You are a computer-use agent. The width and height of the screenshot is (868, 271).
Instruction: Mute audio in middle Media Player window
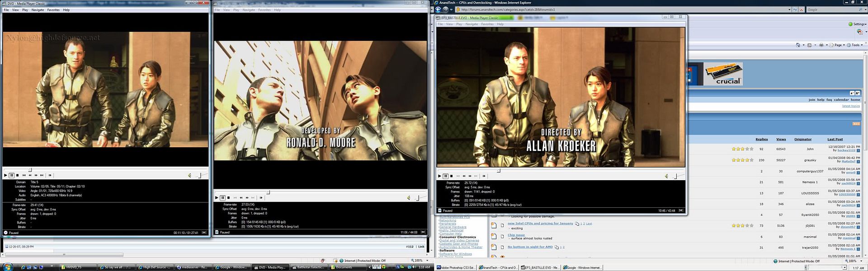(409, 198)
